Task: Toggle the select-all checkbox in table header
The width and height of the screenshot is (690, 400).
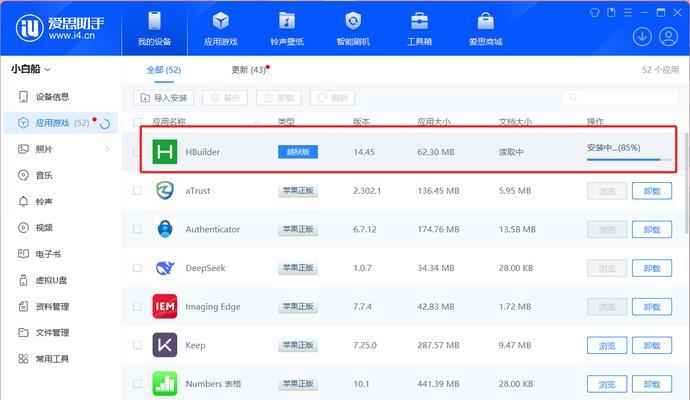Action: pyautogui.click(x=137, y=121)
